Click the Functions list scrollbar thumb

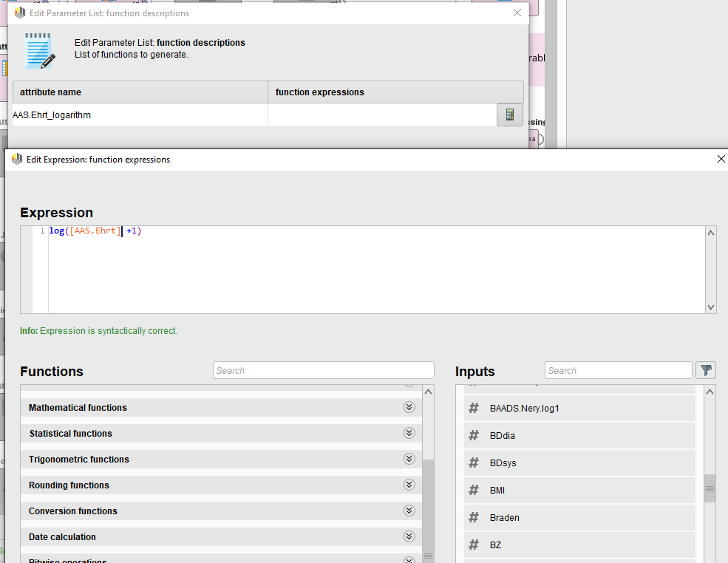click(428, 511)
